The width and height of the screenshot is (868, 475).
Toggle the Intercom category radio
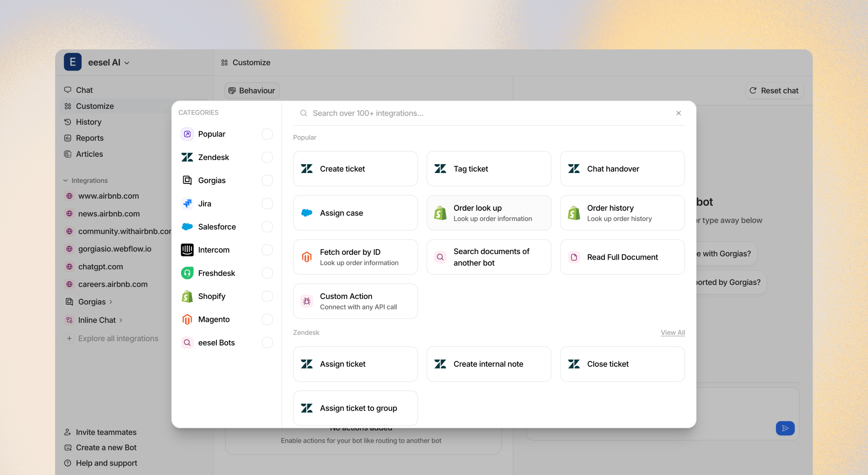tap(267, 250)
